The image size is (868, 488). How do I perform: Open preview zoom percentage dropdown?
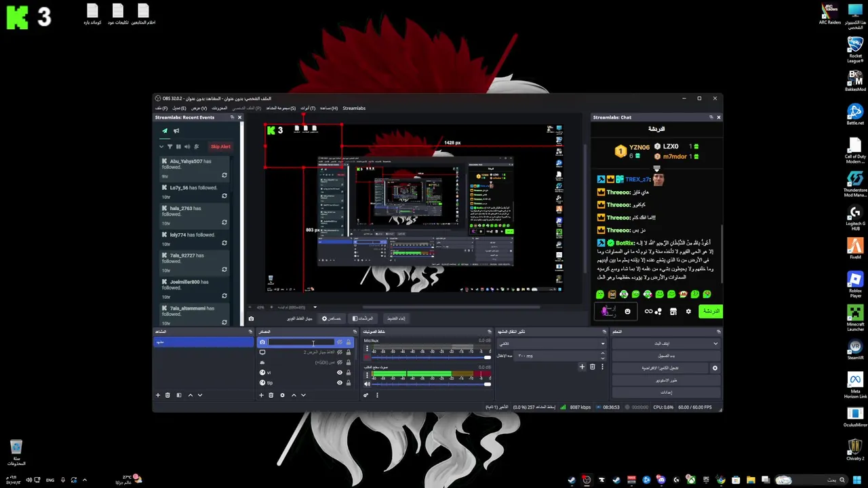[315, 308]
